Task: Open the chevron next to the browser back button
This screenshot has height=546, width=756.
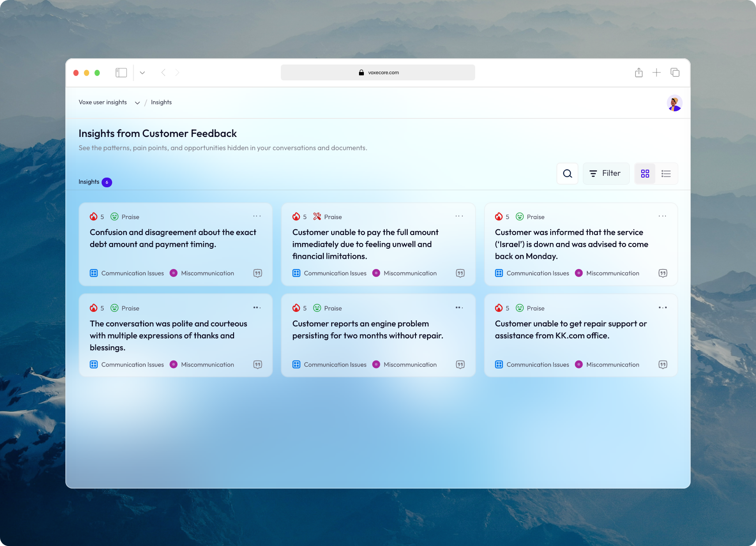Action: (x=142, y=72)
